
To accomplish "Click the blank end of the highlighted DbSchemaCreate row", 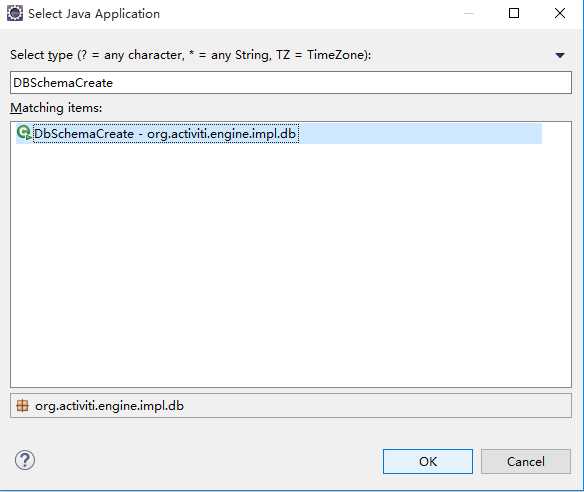I will click(x=420, y=134).
